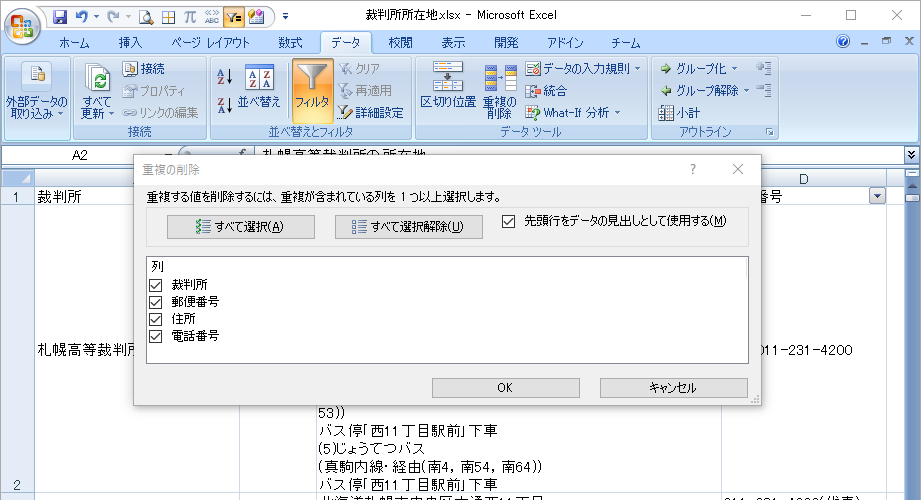Open the アウトライン dialog launcher
Screen dimensions: 921x500
[x=769, y=132]
